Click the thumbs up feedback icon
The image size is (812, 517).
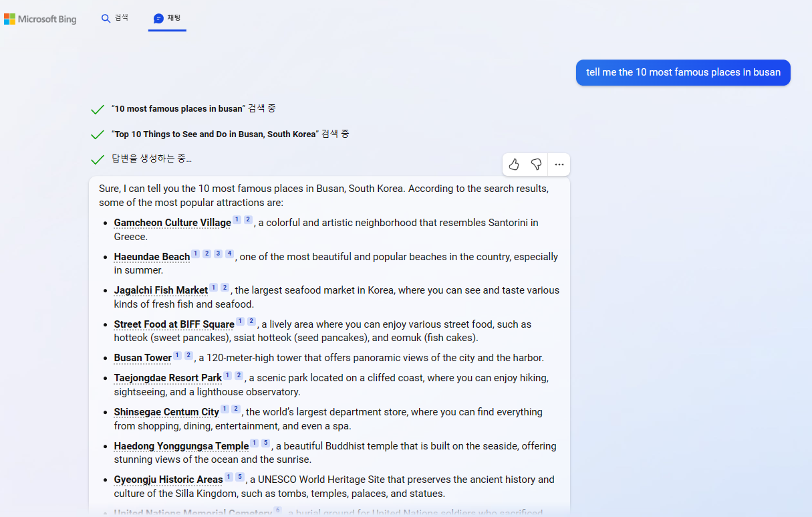[514, 165]
